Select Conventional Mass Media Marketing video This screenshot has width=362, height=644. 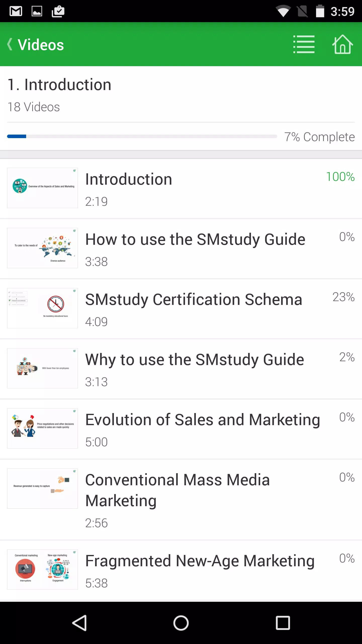[181, 500]
